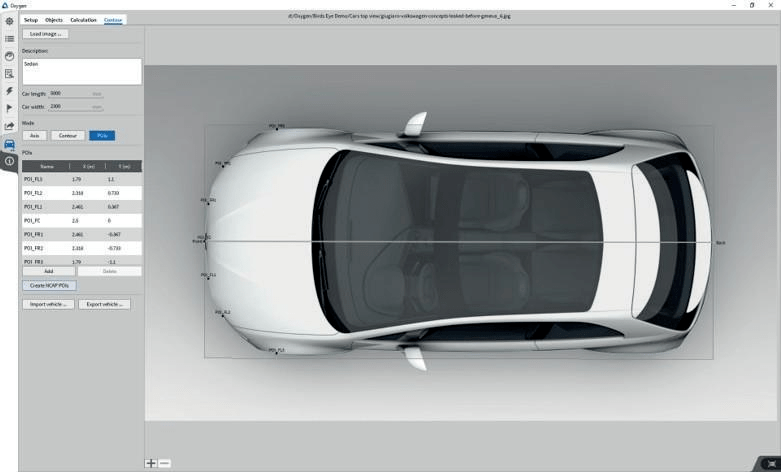The height and width of the screenshot is (472, 781).
Task: Open the info icon in the sidebar
Action: [x=9, y=161]
